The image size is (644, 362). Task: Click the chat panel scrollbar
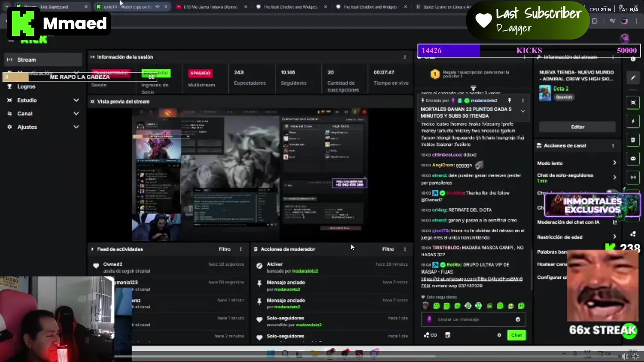(532, 269)
